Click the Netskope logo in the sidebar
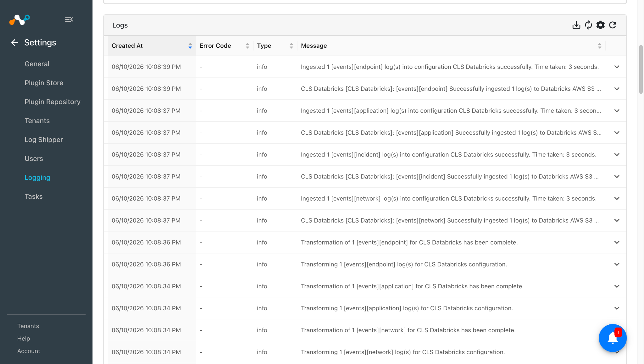Image resolution: width=644 pixels, height=364 pixels. pos(19,19)
